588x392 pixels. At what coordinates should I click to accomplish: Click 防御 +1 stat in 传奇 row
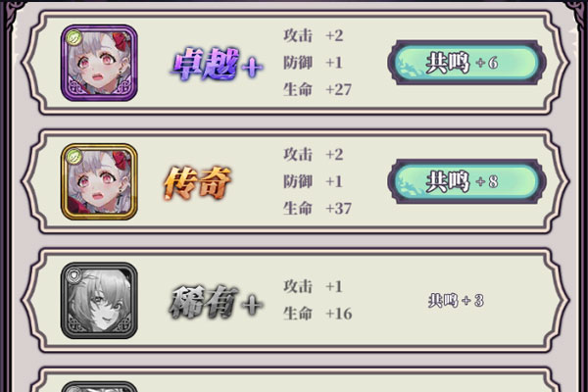[314, 181]
